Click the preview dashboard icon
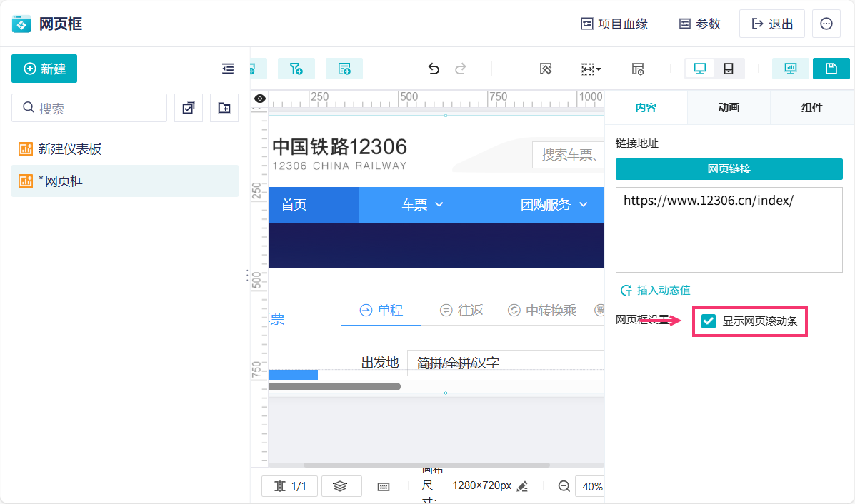 [x=791, y=69]
